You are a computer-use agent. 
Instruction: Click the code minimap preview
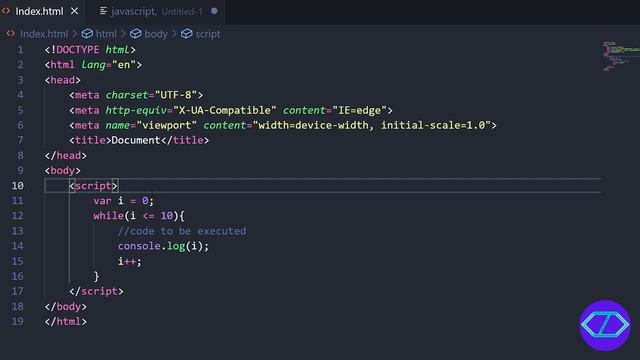tap(620, 56)
